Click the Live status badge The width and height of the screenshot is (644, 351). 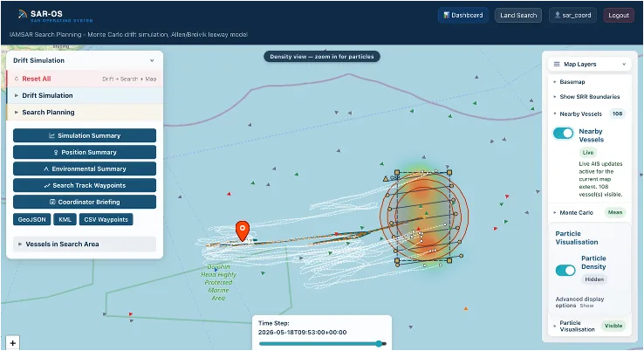[x=588, y=153]
